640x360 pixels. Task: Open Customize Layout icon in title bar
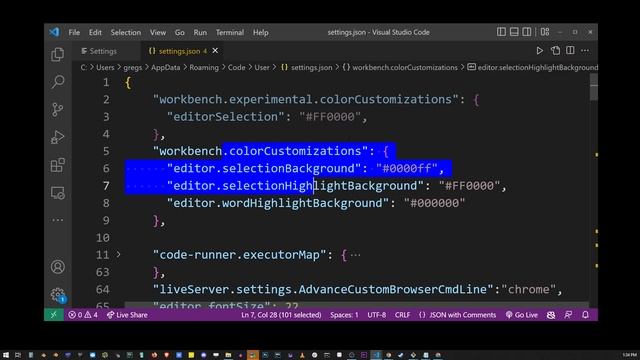point(545,32)
